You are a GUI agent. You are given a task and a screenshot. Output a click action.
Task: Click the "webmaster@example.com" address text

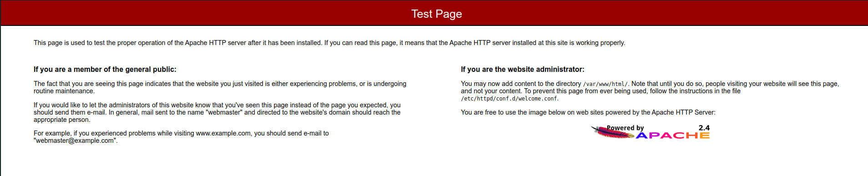pos(75,141)
